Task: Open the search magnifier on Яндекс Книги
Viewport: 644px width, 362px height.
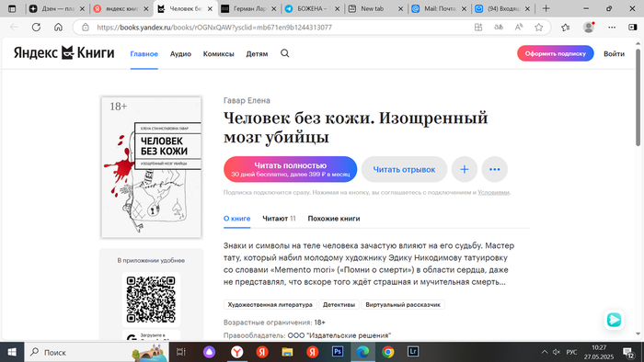Action: coord(284,53)
